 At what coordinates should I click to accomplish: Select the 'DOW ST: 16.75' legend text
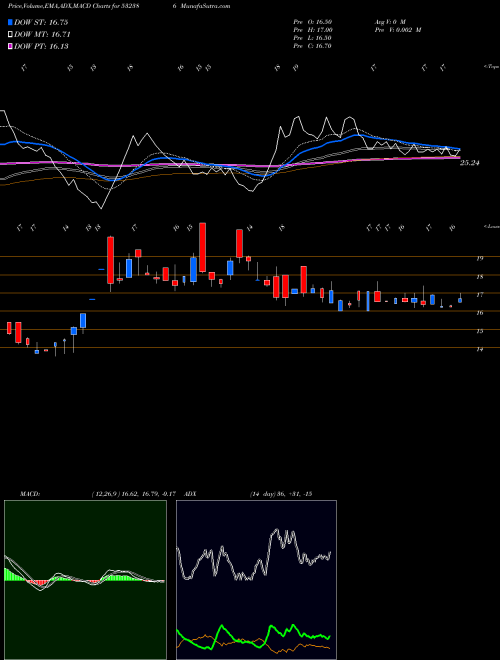(41, 22)
